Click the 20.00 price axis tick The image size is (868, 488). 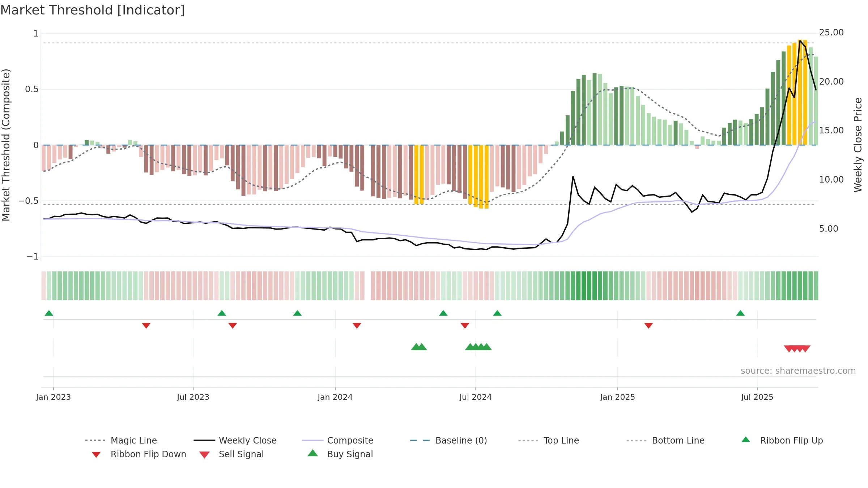pyautogui.click(x=831, y=82)
